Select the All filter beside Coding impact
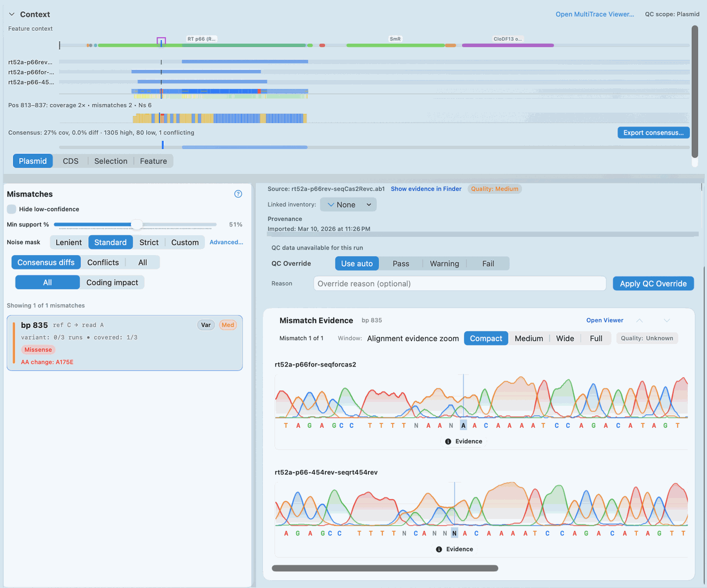 48,282
